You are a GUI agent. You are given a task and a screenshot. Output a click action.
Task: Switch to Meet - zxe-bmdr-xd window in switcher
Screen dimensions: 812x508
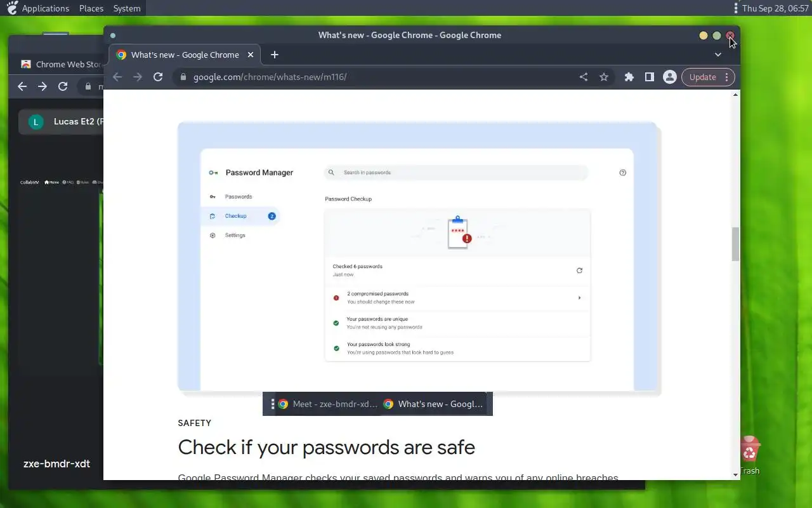[329, 404]
